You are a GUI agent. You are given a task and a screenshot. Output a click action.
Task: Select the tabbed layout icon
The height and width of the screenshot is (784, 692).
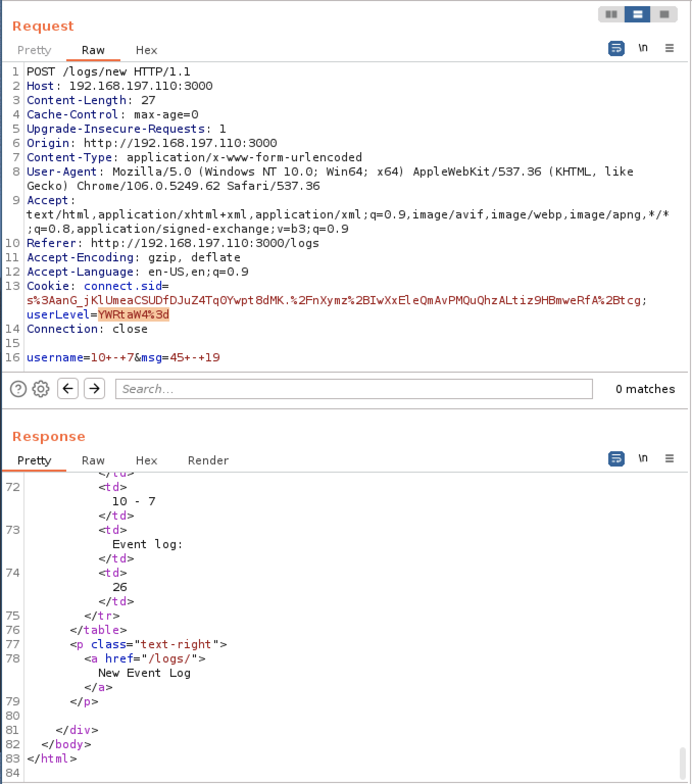[x=664, y=14]
